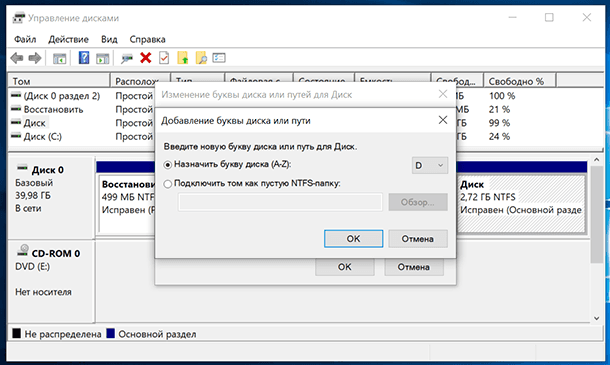610x365 pixels.
Task: Click Отмена in the Добавление буквы dialog
Action: [418, 239]
